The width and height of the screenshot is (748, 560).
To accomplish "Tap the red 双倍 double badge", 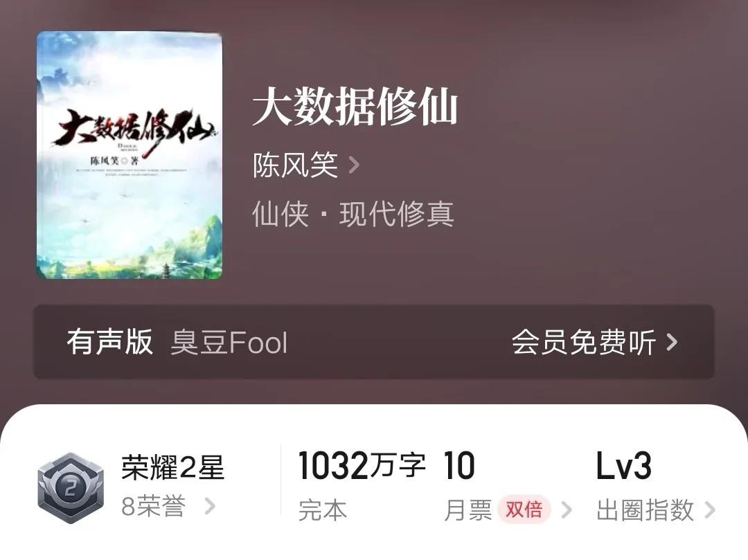I will coord(524,509).
